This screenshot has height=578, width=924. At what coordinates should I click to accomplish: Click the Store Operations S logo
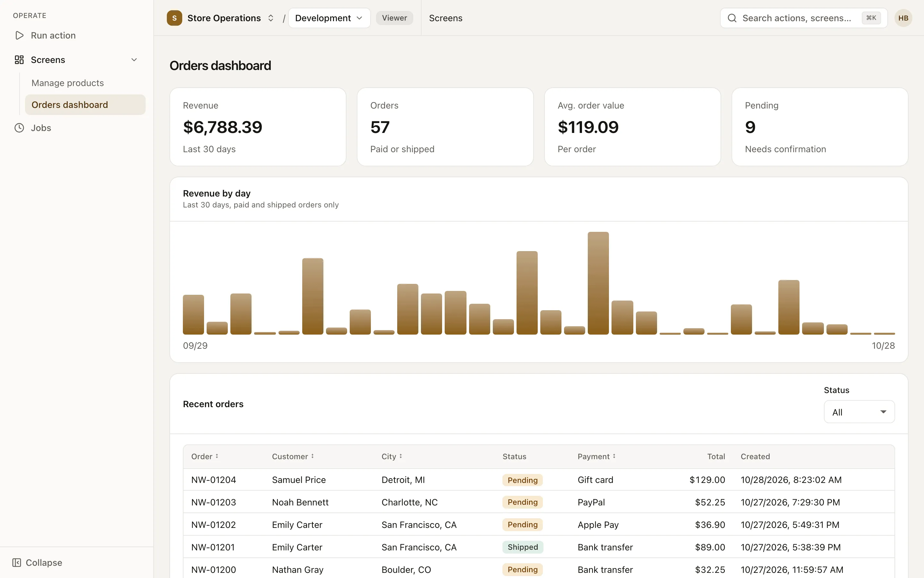[175, 18]
